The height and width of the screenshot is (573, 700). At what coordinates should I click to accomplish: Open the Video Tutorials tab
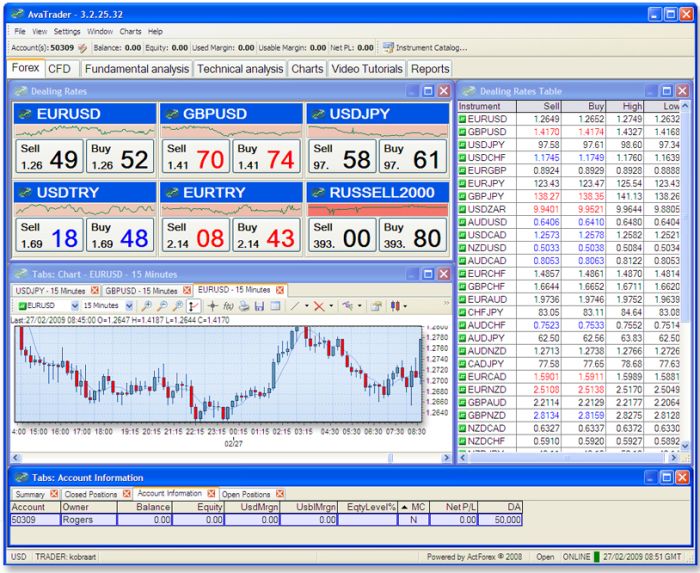[367, 69]
